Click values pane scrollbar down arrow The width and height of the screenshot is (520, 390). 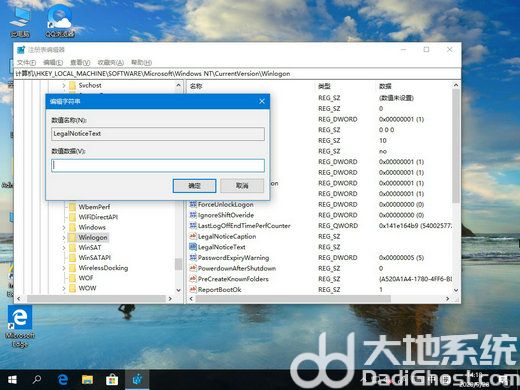(x=456, y=290)
